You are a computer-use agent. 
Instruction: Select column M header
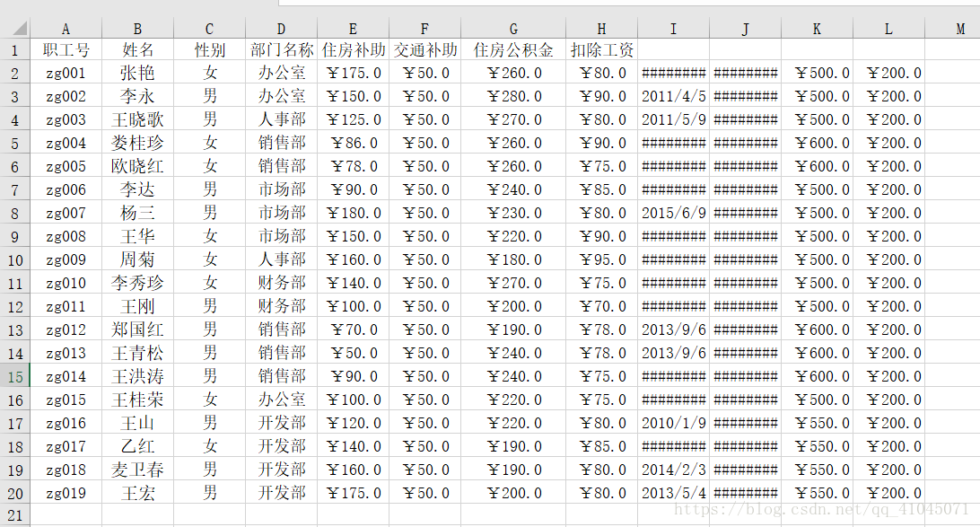coord(960,29)
